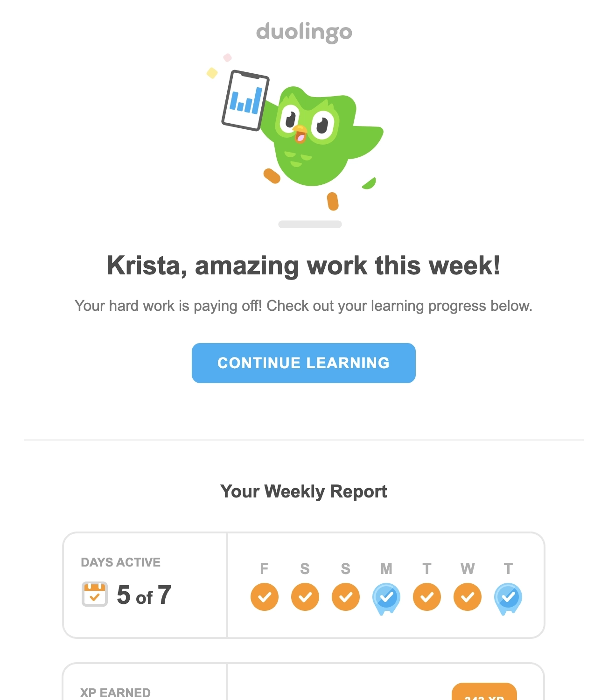The image size is (601, 700).
Task: Click the blue streak freeze badge under Thursday
Action: (508, 598)
